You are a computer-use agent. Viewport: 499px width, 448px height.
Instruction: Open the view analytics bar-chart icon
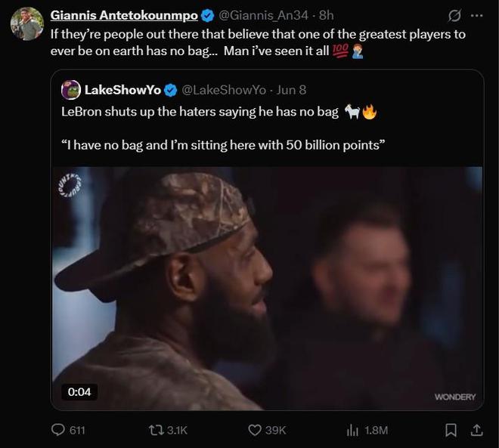click(352, 430)
